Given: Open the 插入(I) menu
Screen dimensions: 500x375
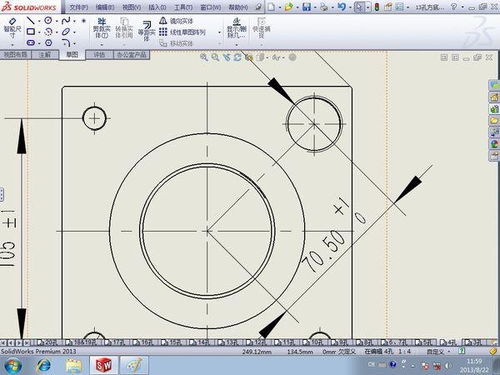Looking at the screenshot, I should [157, 7].
